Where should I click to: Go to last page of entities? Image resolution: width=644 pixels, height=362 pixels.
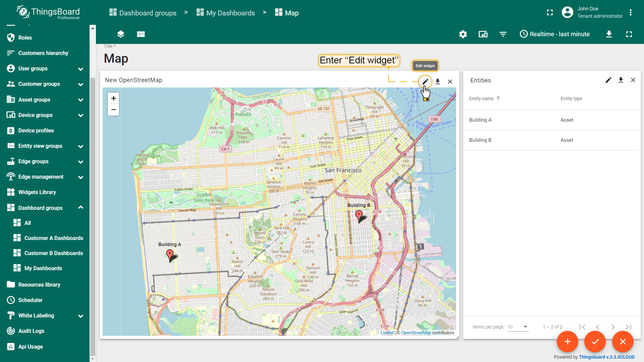click(628, 327)
